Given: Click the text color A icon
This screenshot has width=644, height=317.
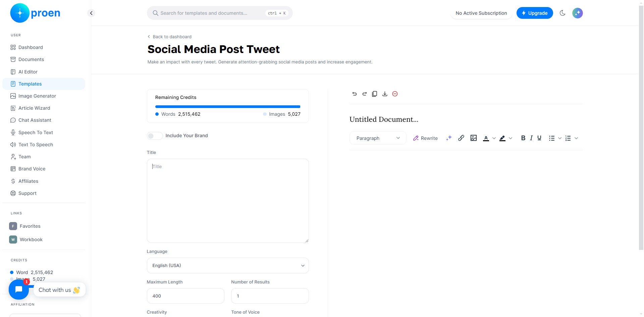Looking at the screenshot, I should (486, 138).
